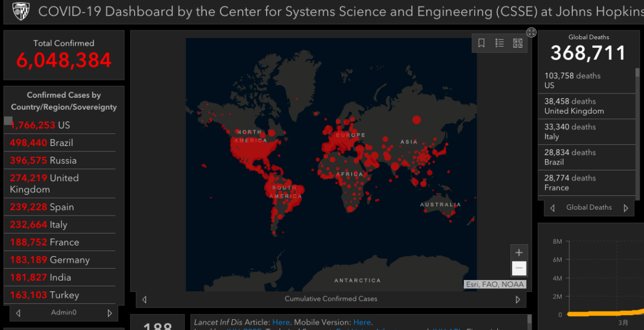Expand the map to fullscreen
Screen dimensions: 644x330
[x=531, y=32]
